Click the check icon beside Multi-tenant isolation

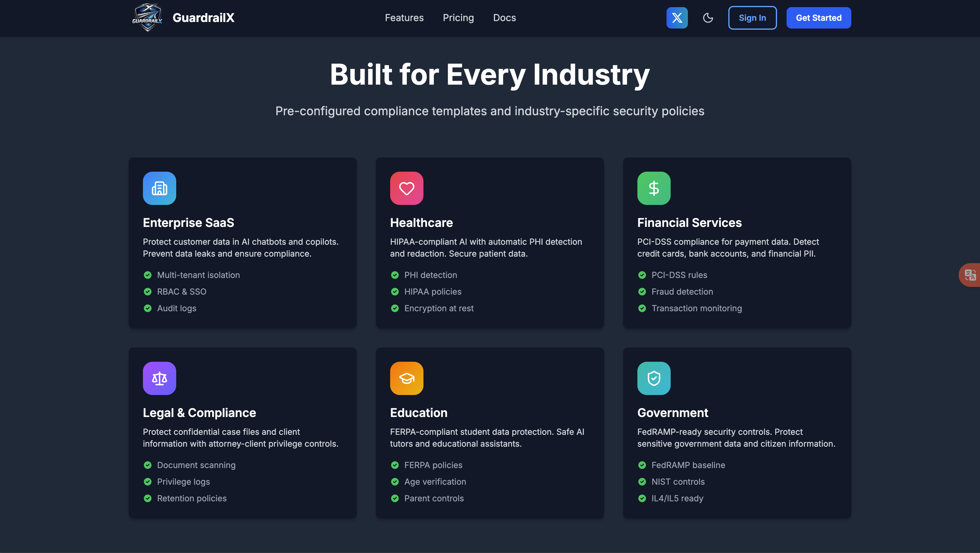pyautogui.click(x=148, y=275)
